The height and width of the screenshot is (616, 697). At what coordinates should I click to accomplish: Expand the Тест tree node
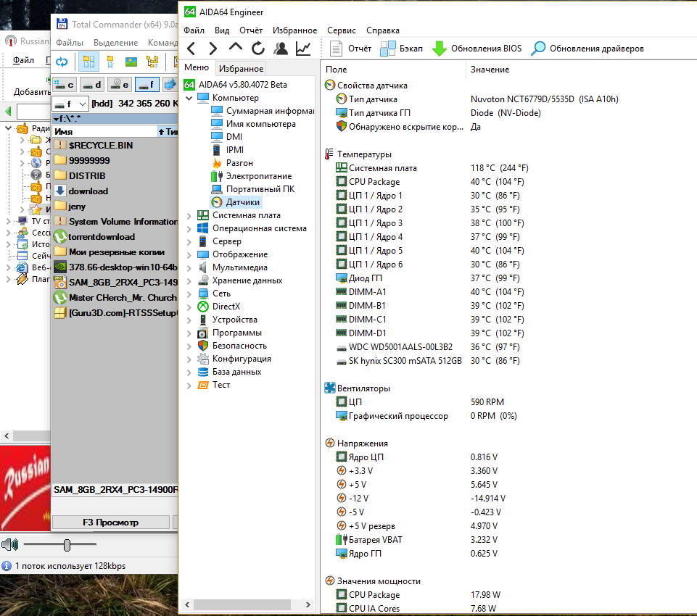pos(189,385)
